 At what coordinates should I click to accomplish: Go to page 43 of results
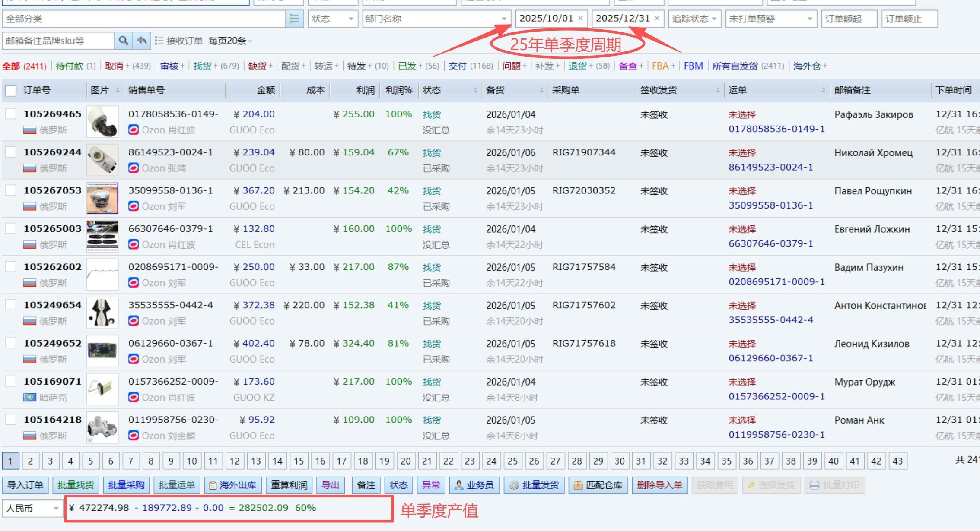(x=897, y=461)
